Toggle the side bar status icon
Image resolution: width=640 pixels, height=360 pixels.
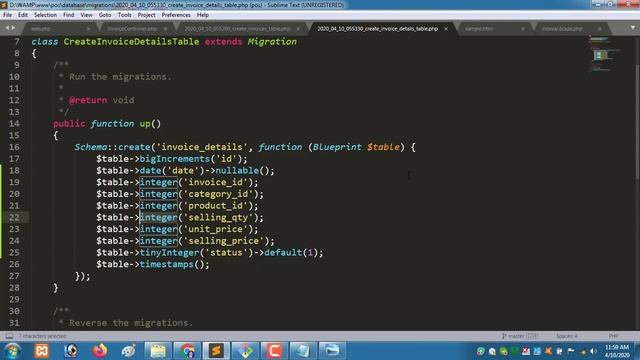click(x=9, y=336)
